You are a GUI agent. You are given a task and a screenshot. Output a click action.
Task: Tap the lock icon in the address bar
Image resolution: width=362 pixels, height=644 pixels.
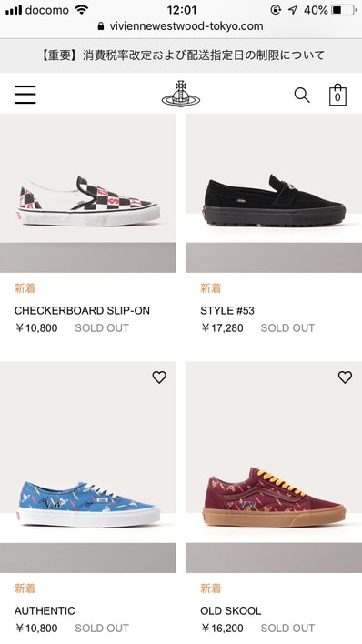tap(101, 26)
